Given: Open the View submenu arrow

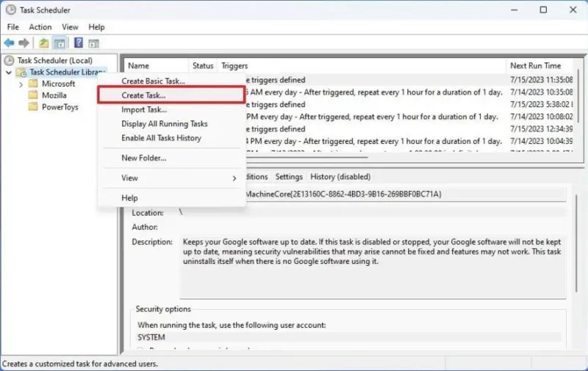Looking at the screenshot, I should [x=234, y=179].
